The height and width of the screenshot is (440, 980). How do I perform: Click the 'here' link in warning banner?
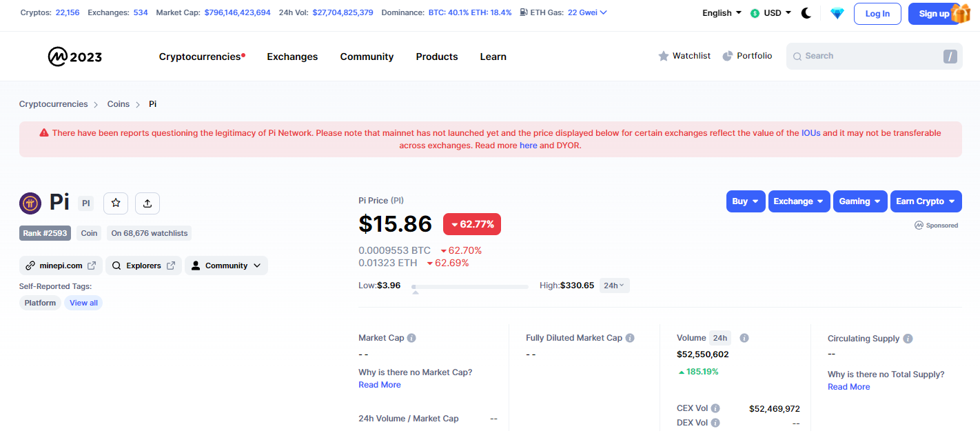(529, 146)
